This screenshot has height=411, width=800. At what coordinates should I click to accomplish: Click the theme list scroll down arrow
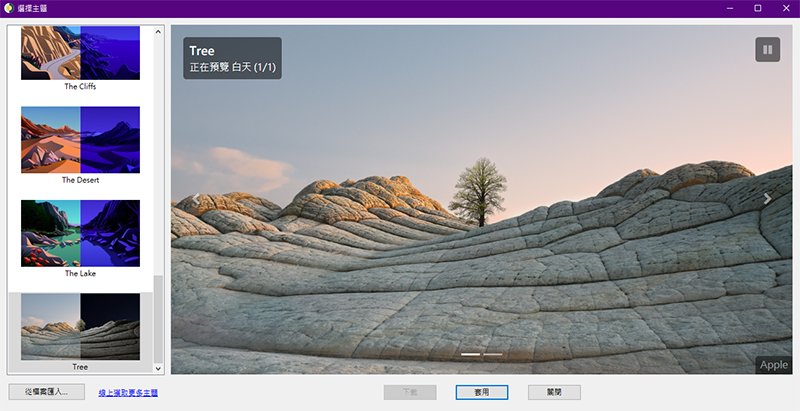coord(158,368)
